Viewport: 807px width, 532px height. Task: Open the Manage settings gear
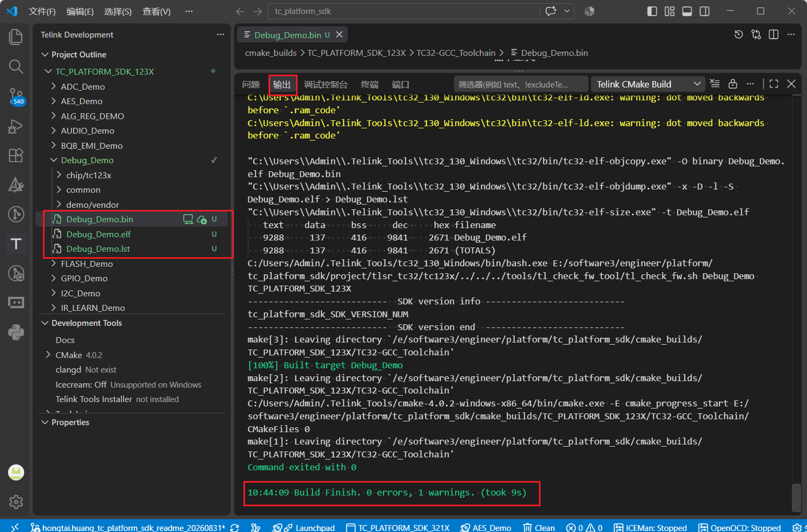coord(16,502)
